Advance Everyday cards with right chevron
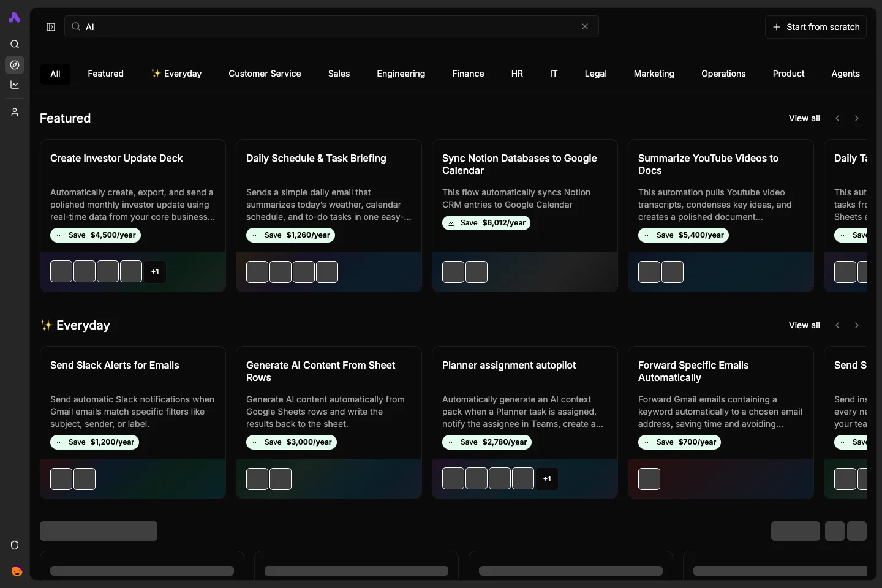 pos(857,325)
